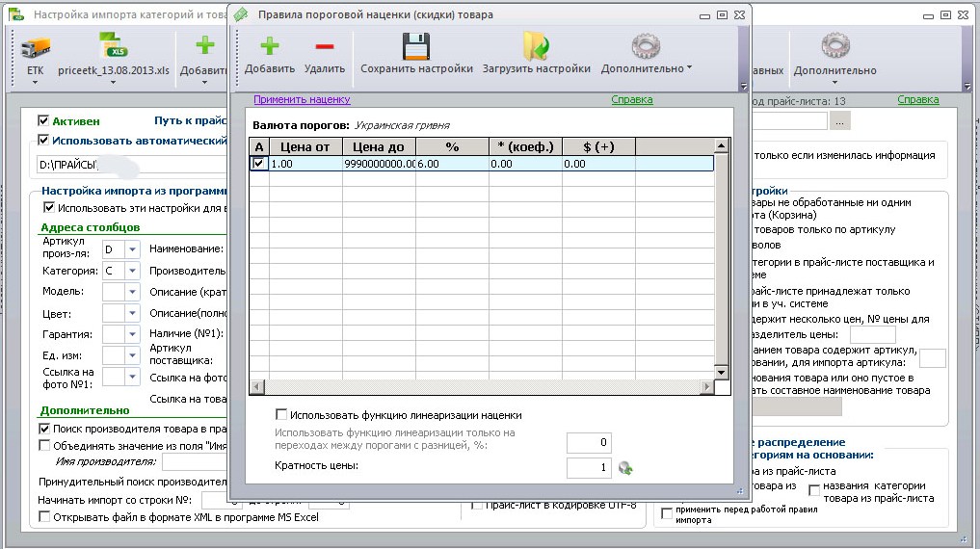Click the $ (+) column header
This screenshot has width=980, height=549.
[598, 146]
